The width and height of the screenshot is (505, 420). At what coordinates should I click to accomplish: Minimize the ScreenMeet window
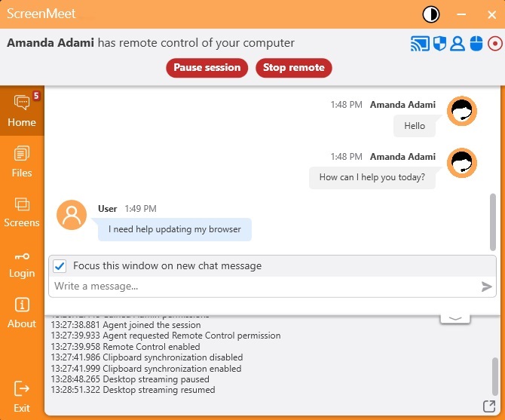coord(461,14)
